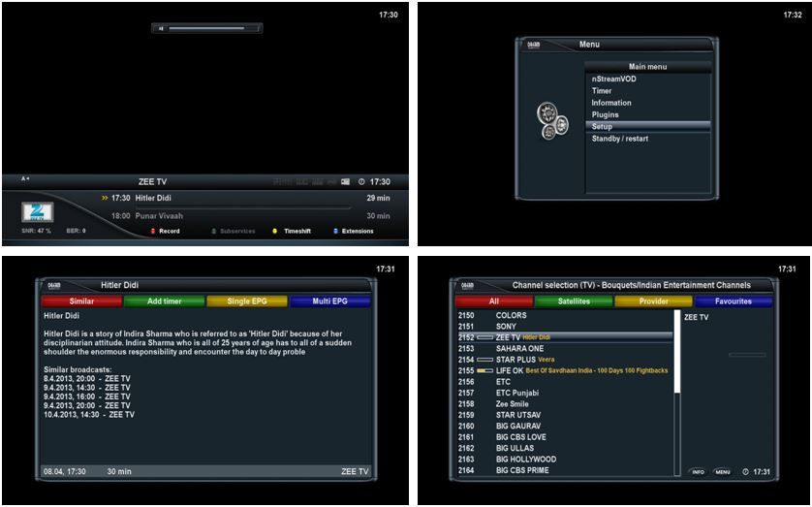Screen dimensions: 812x507
Task: Click the red Record dot
Action: (153, 232)
